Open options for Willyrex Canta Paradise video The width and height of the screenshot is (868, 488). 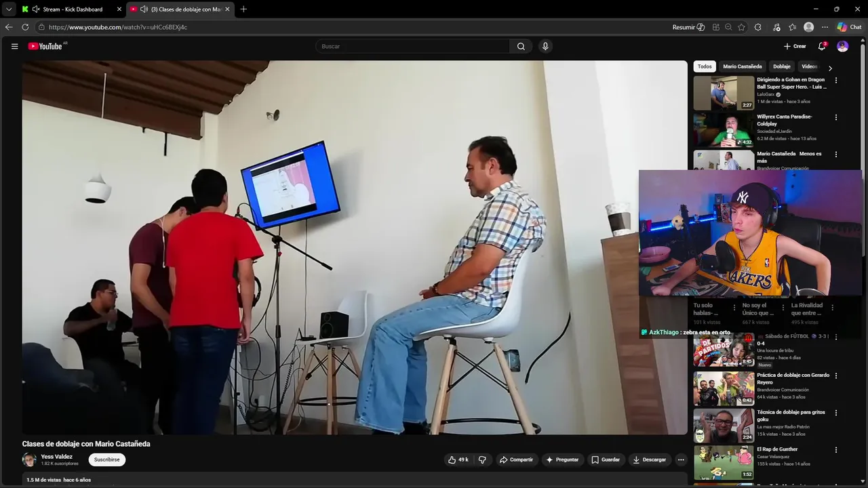point(835,117)
